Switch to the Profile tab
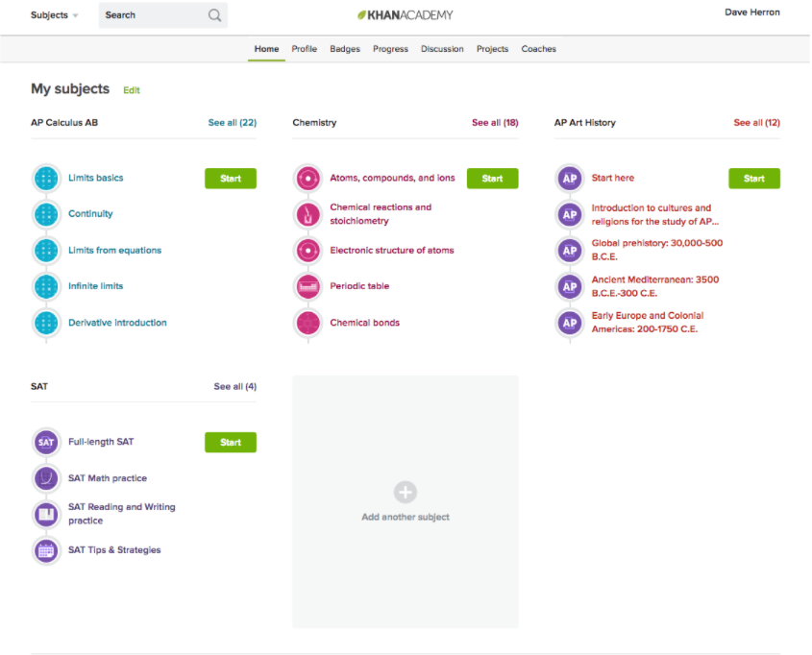Image resolution: width=812 pixels, height=655 pixels. click(304, 49)
